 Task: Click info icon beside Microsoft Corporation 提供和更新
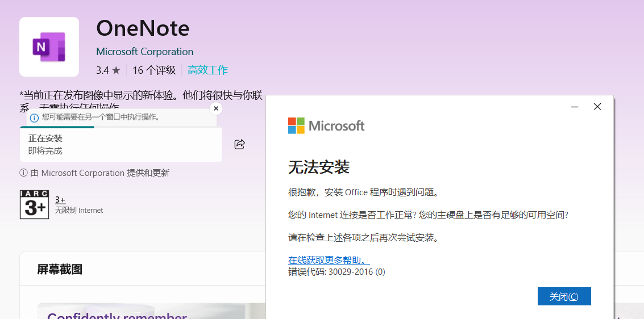pos(23,173)
